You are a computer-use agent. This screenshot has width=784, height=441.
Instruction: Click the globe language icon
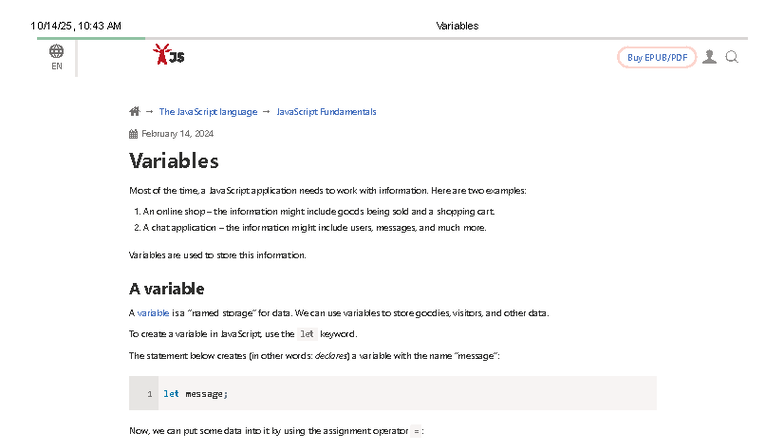(x=56, y=51)
